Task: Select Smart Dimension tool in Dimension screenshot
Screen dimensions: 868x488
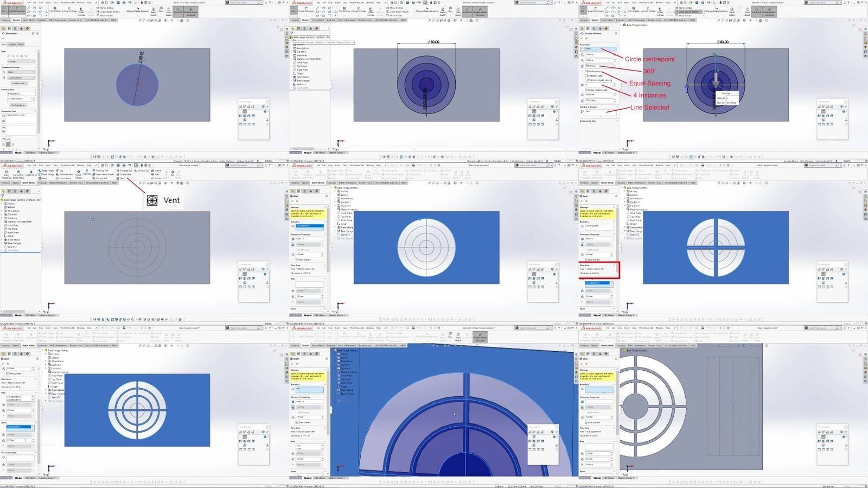Action: coord(17,10)
